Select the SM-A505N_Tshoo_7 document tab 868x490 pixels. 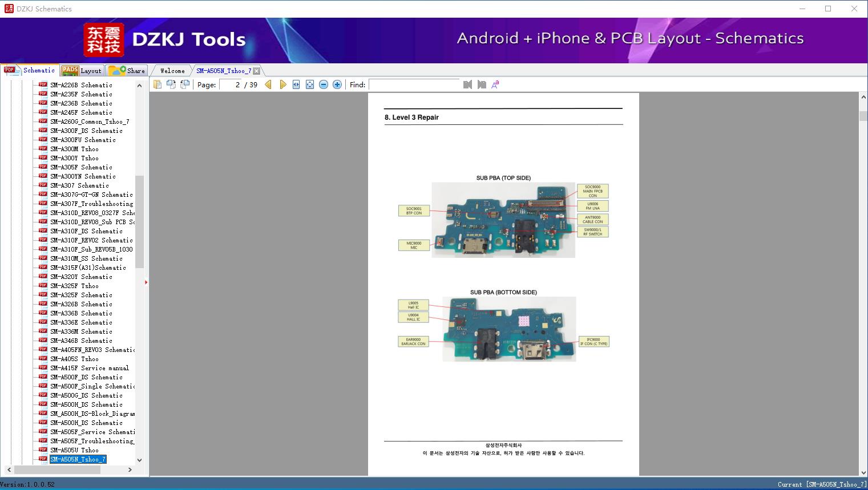(x=224, y=71)
